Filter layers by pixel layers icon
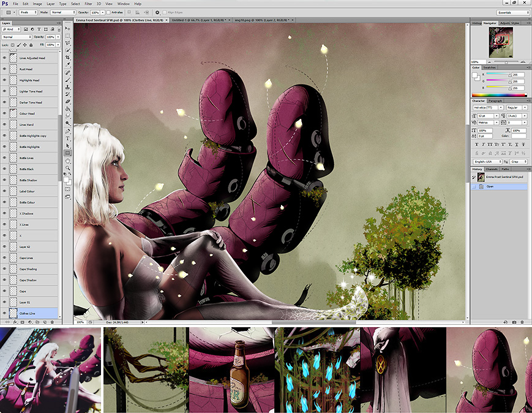 [x=26, y=29]
